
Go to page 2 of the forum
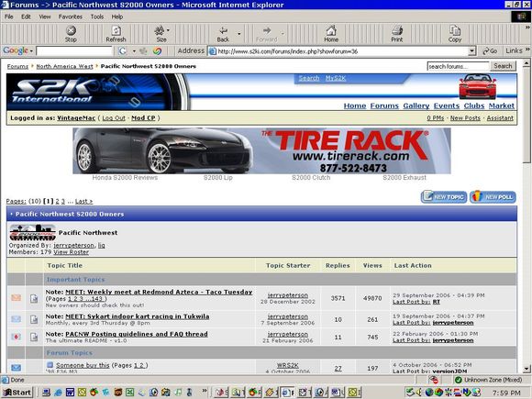click(58, 201)
